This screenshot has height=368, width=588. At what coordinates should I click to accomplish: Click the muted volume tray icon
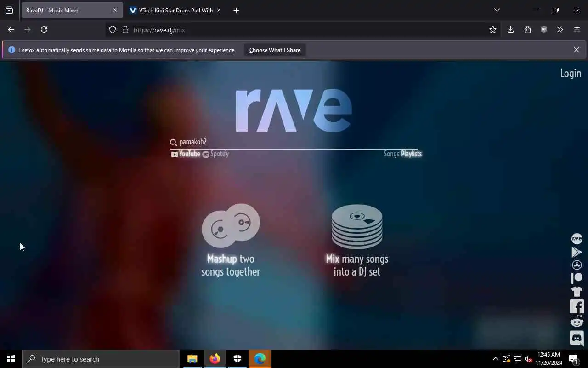coord(529,359)
